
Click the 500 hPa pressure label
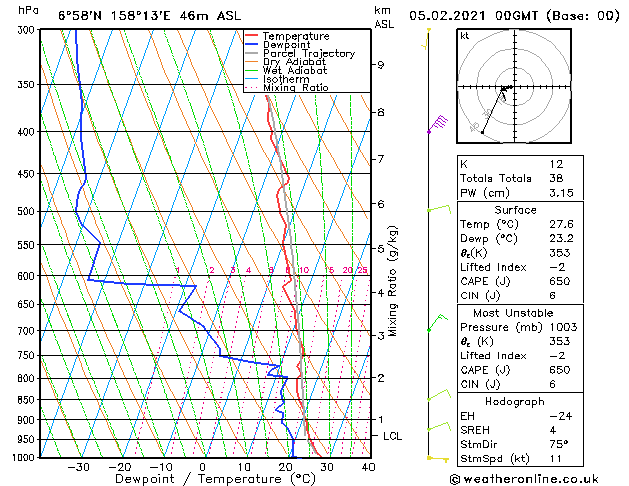(x=28, y=211)
